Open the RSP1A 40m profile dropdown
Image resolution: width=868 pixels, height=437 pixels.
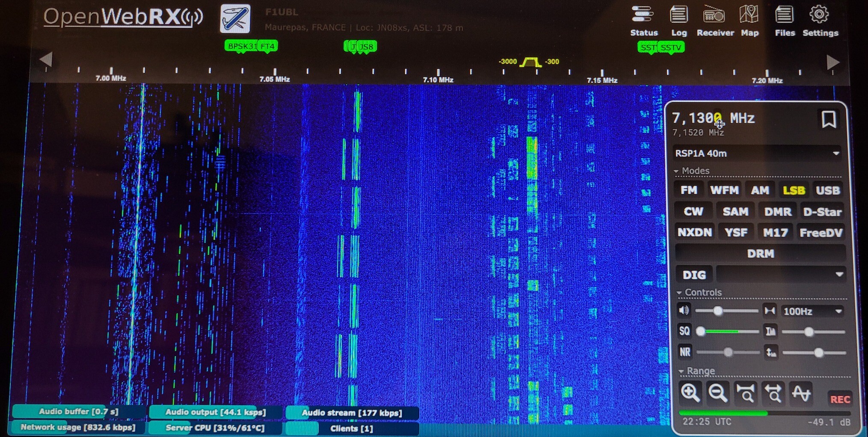pos(756,153)
